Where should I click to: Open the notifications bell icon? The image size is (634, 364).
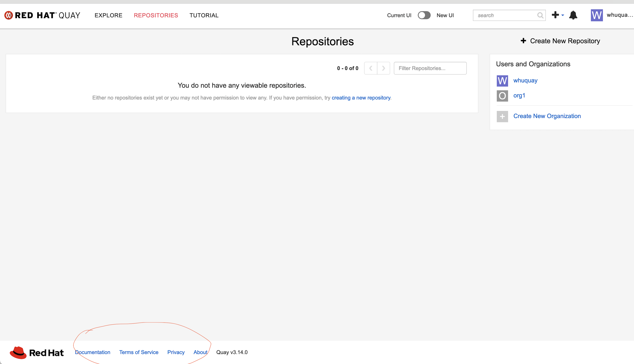(573, 15)
